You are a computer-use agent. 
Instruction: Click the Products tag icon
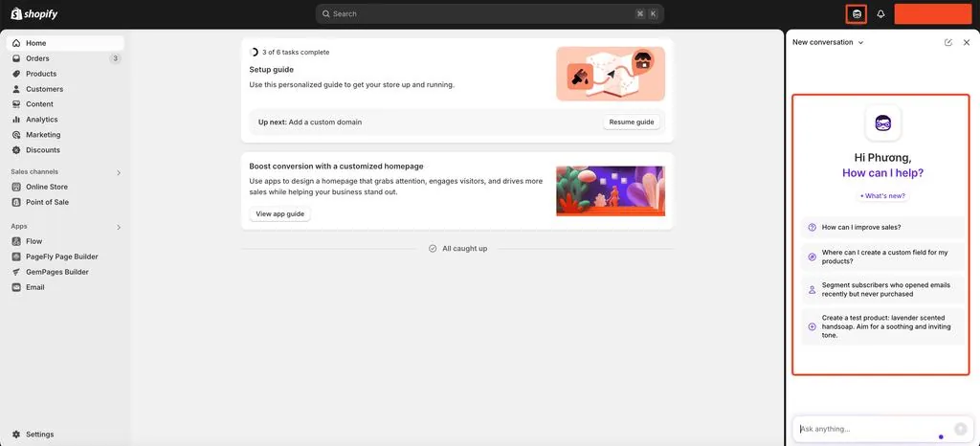(x=16, y=74)
